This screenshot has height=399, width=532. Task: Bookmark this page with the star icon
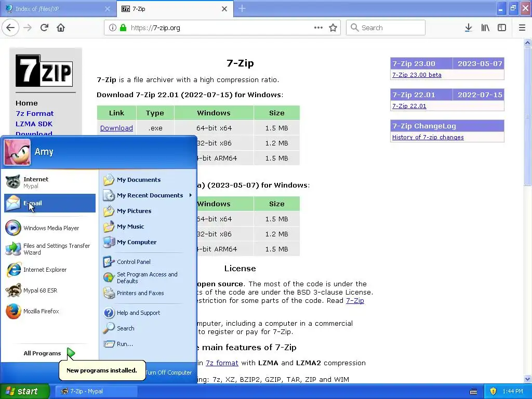(333, 28)
